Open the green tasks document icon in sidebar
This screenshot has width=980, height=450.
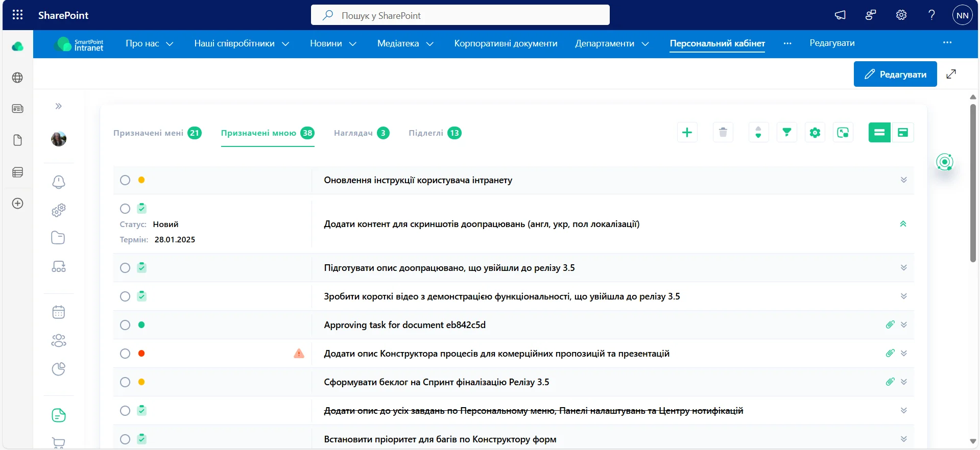59,415
